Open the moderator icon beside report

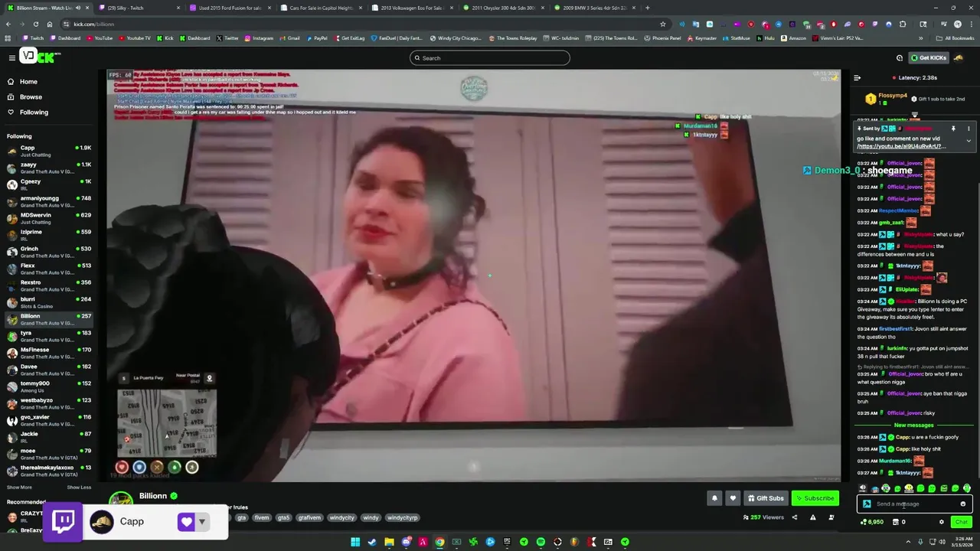[831, 517]
